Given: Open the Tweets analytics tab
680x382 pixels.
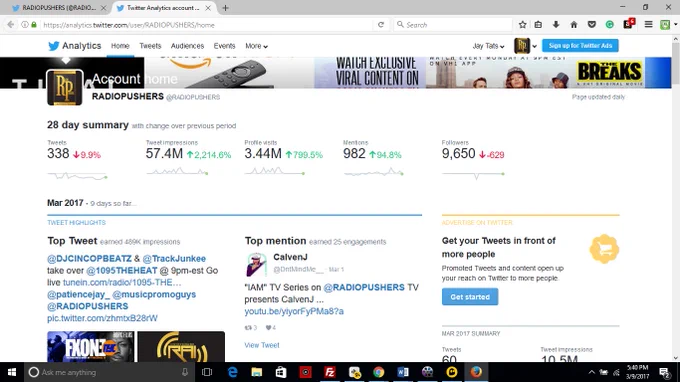Looking at the screenshot, I should [150, 46].
